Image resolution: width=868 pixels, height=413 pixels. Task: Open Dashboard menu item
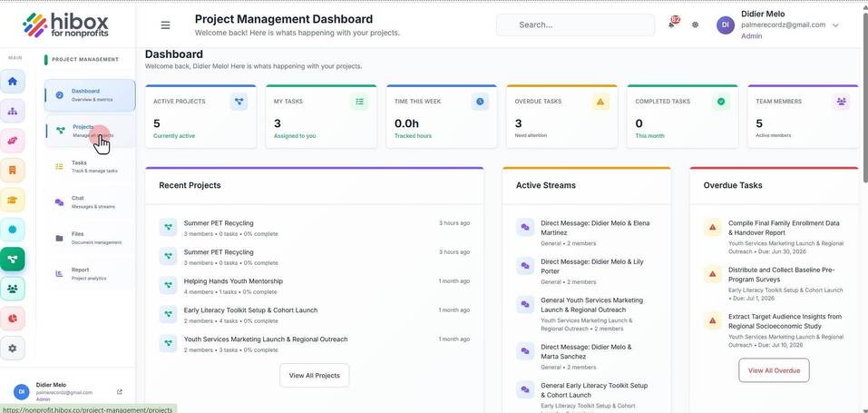pyautogui.click(x=90, y=94)
